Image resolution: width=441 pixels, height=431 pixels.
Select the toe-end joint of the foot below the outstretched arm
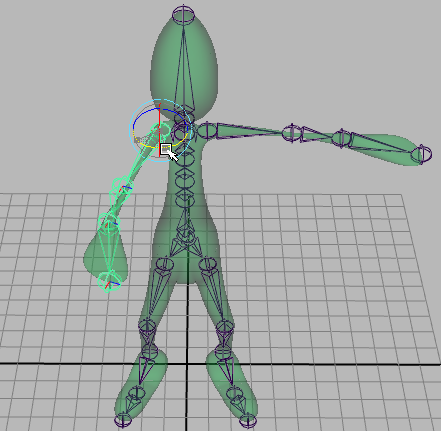point(248,420)
